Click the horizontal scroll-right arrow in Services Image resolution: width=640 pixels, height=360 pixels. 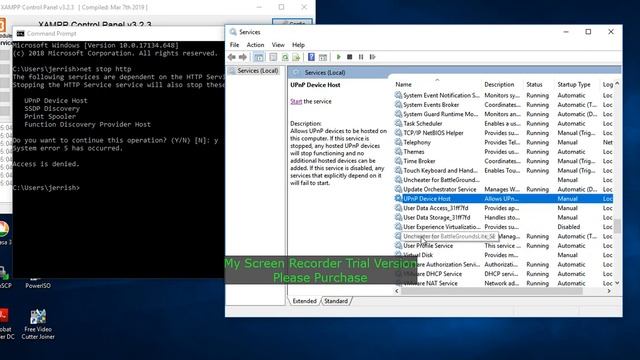coord(609,291)
